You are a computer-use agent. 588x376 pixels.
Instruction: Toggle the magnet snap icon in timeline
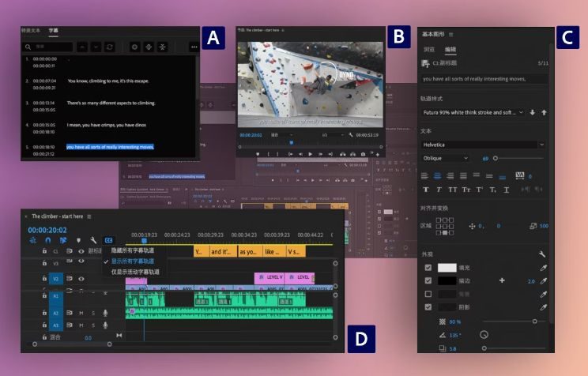(47, 240)
